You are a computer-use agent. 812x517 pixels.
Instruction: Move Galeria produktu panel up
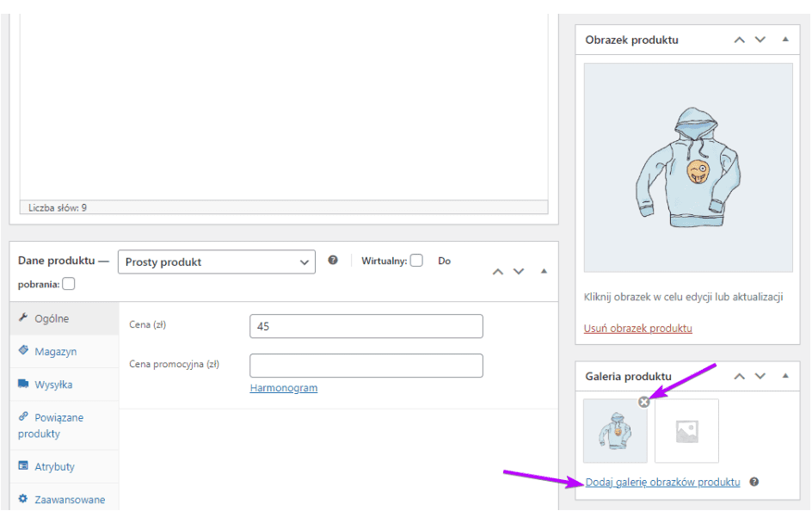point(739,376)
